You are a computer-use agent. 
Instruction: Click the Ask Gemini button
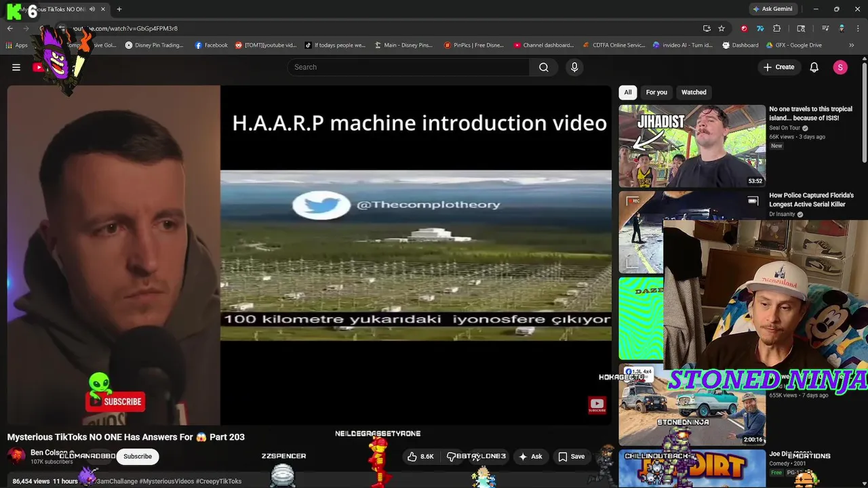click(772, 9)
